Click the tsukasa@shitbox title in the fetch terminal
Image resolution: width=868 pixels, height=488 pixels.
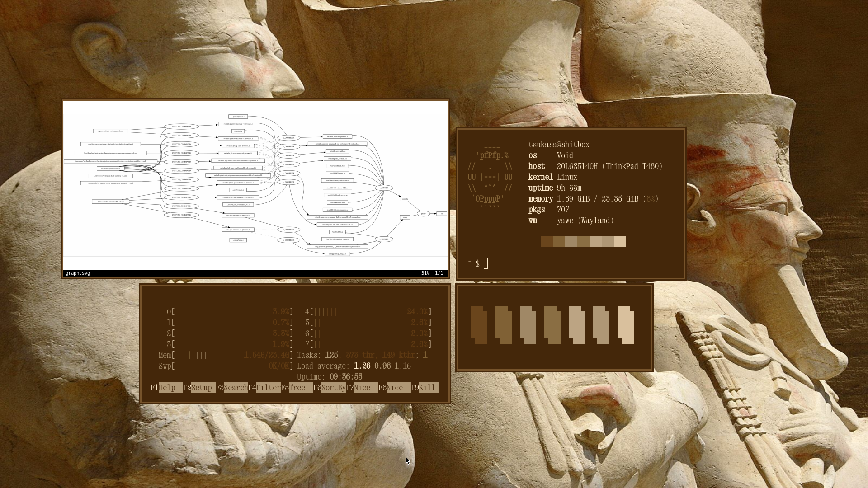pyautogui.click(x=559, y=145)
